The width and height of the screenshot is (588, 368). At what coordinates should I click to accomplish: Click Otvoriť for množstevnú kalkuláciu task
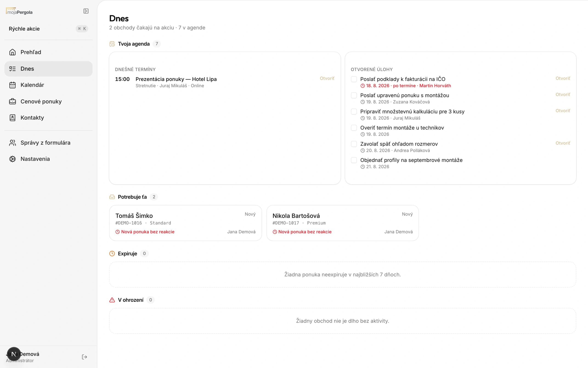563,111
